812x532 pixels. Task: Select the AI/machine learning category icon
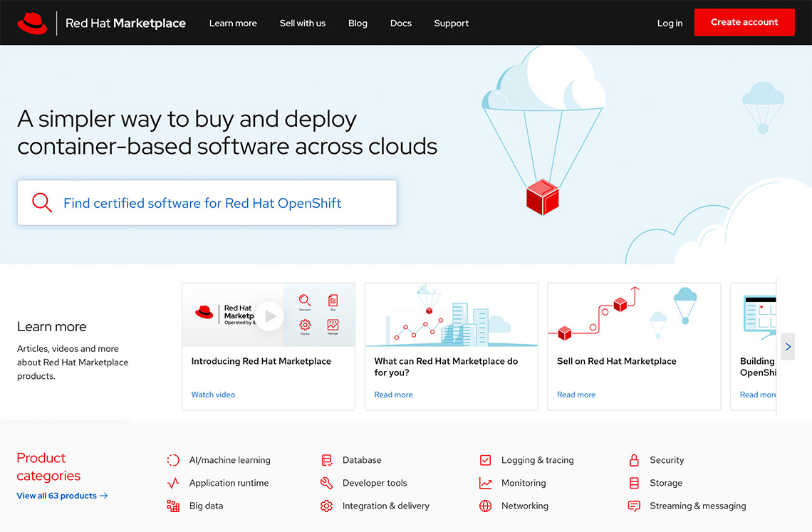pyautogui.click(x=172, y=460)
